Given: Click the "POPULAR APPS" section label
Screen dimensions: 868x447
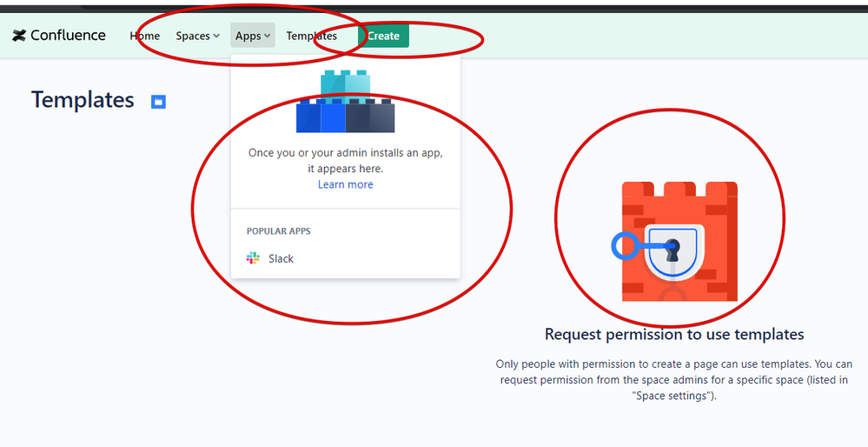Looking at the screenshot, I should (278, 231).
